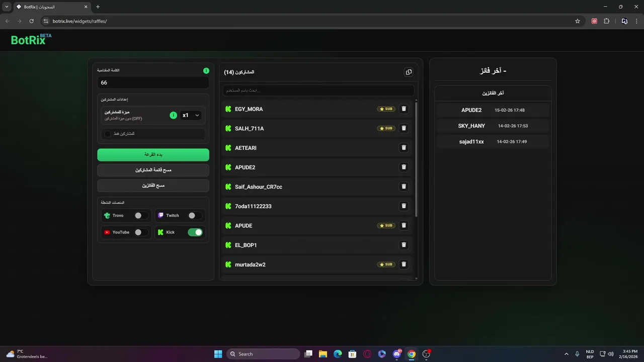Image resolution: width=644 pixels, height=362 pixels.
Task: Enable the YouTube platform toggle
Action: pos(141,232)
